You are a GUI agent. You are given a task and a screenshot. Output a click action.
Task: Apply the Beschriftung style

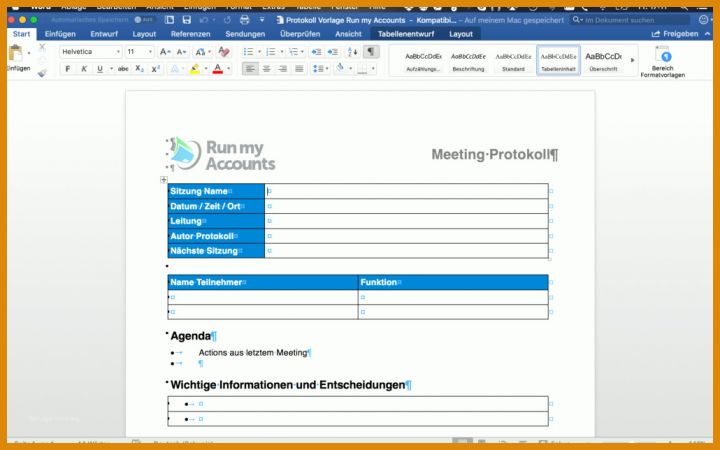pyautogui.click(x=468, y=61)
